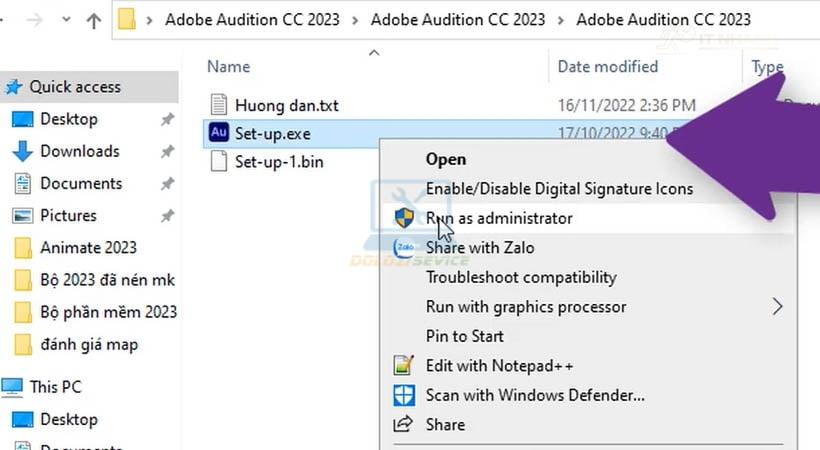Click the Desktop icon under Quick access
Screen dimensions: 820x450
(22, 120)
